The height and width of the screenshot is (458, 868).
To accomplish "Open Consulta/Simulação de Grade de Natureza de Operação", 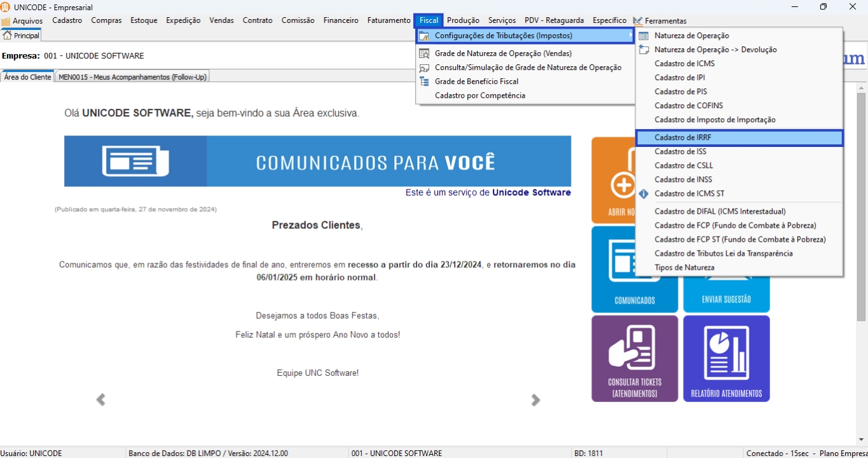I will click(528, 67).
